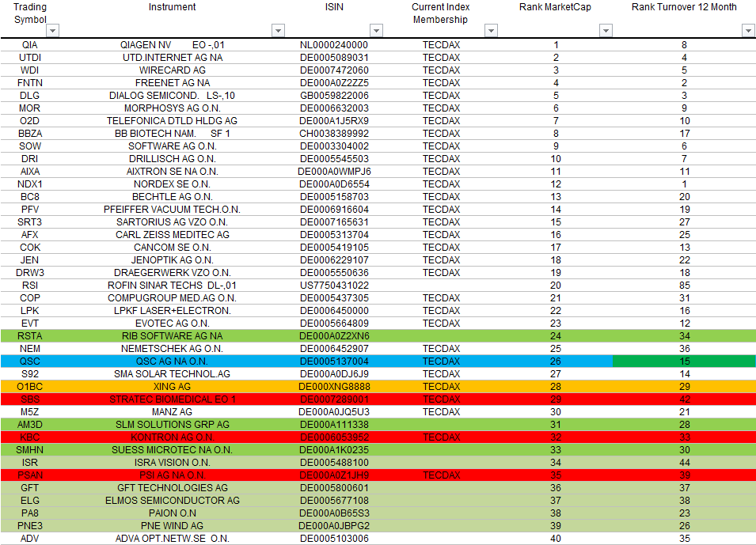Select the red STRATEC BIOMEDICAL EO 1 cell

click(173, 399)
